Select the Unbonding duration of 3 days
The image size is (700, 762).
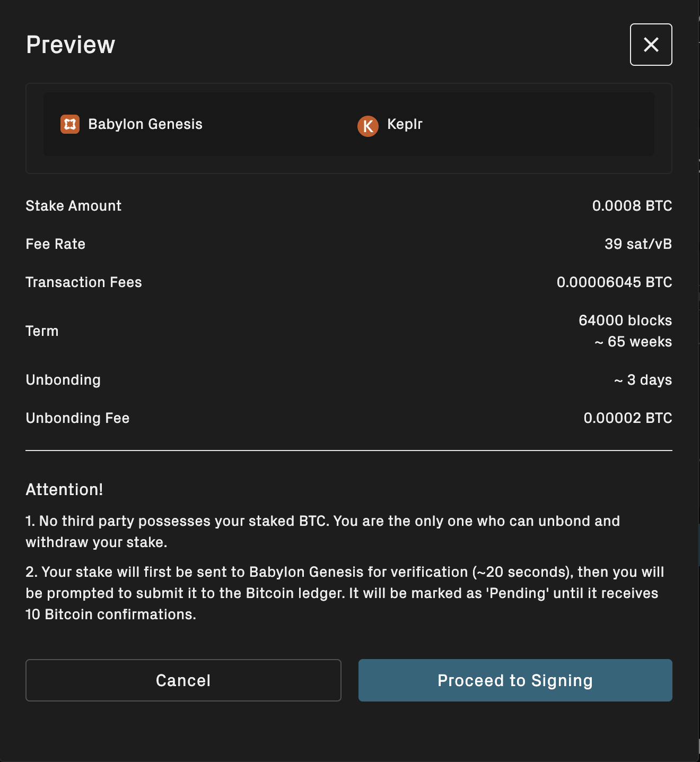click(643, 380)
